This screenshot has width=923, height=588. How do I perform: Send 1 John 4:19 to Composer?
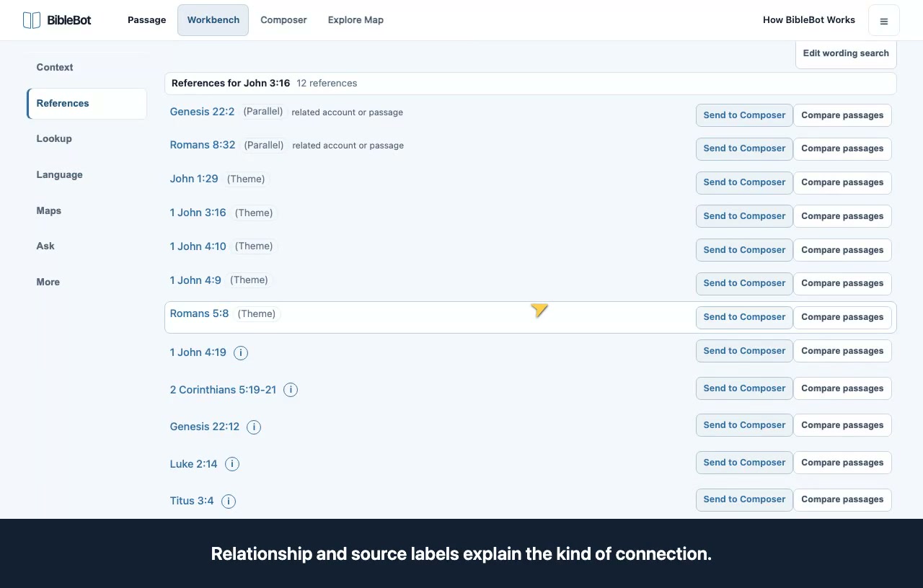point(744,351)
